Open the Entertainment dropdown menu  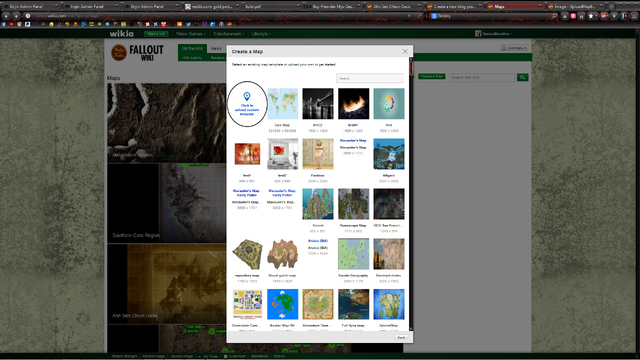tap(229, 34)
